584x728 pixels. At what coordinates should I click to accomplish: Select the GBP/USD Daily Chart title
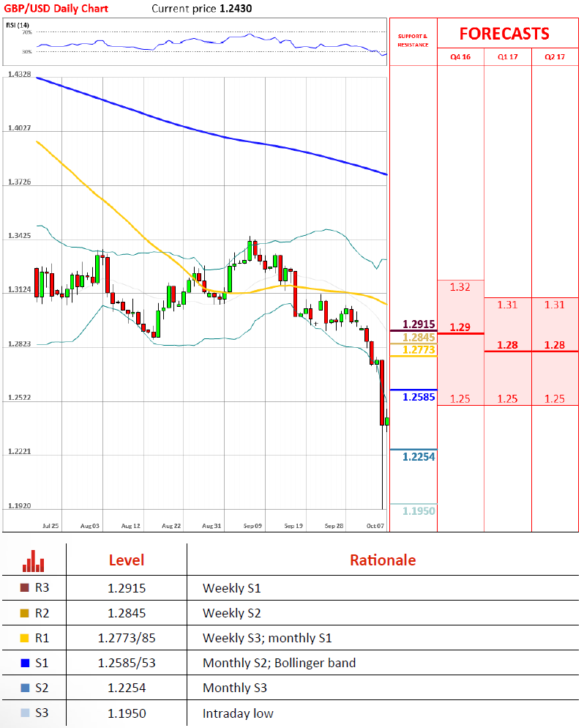point(56,8)
